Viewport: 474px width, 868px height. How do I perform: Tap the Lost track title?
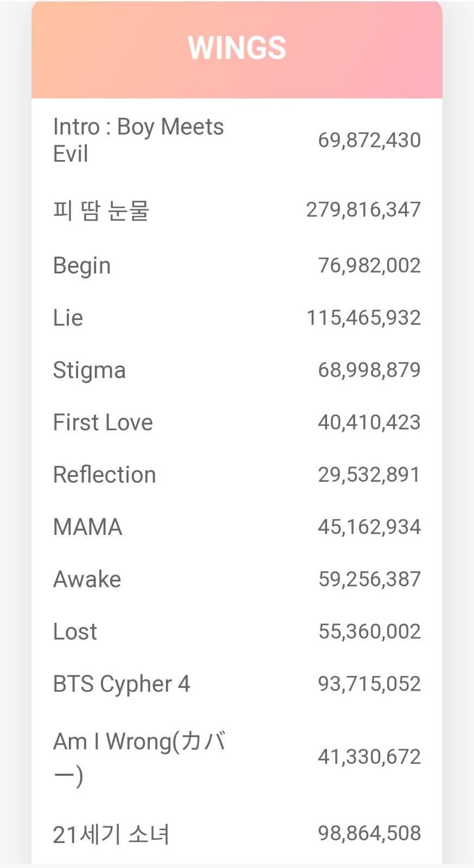tap(75, 631)
